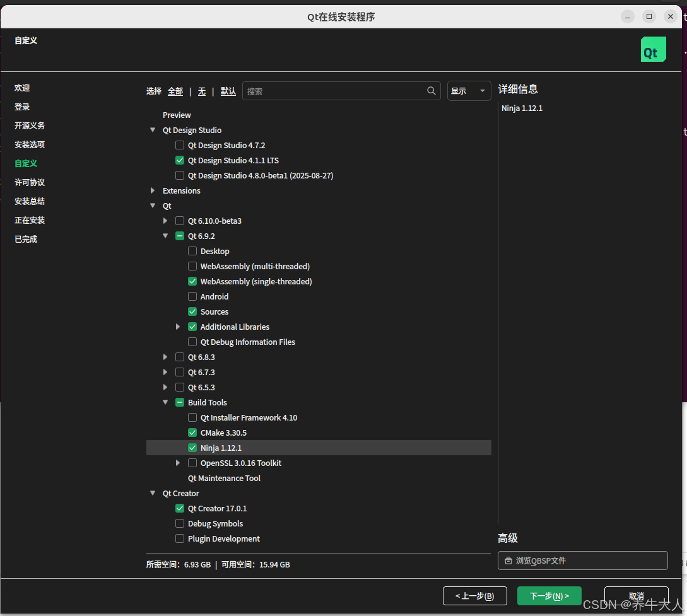Click the search magnifier icon
Image resolution: width=687 pixels, height=616 pixels.
point(431,91)
